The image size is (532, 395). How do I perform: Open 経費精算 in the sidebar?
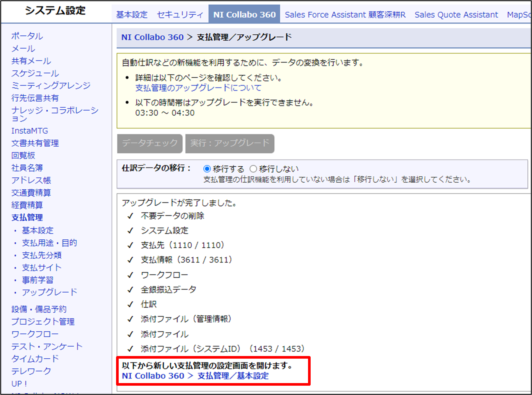[27, 205]
